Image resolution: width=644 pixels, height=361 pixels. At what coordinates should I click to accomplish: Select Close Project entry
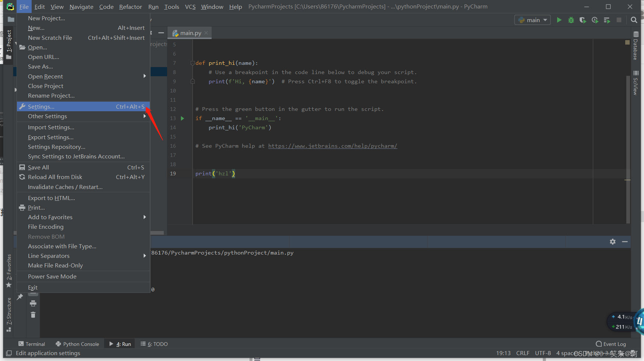click(x=84, y=86)
